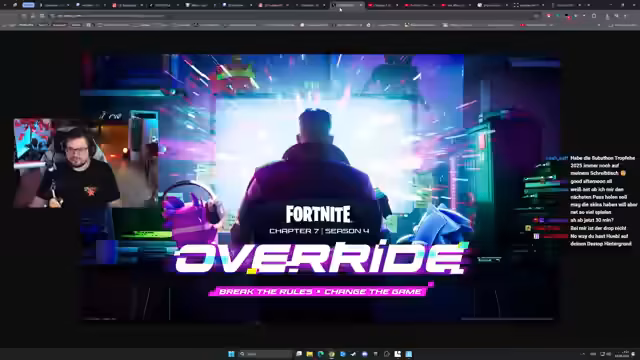The image size is (640, 360).
Task: Open the Outlook icon in the taskbar
Action: [343, 354]
